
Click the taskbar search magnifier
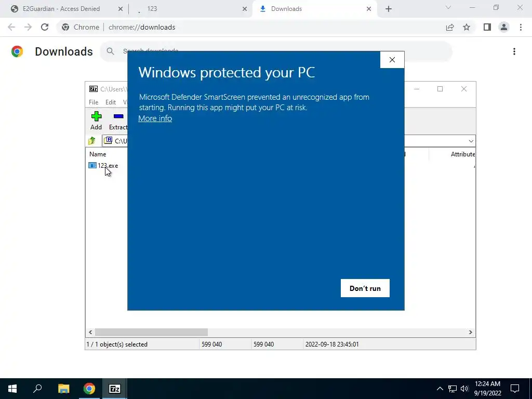(x=37, y=389)
